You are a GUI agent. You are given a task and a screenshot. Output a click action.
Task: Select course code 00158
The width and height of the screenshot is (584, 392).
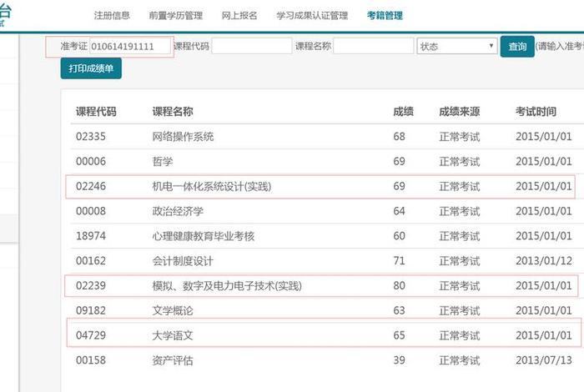[90, 360]
